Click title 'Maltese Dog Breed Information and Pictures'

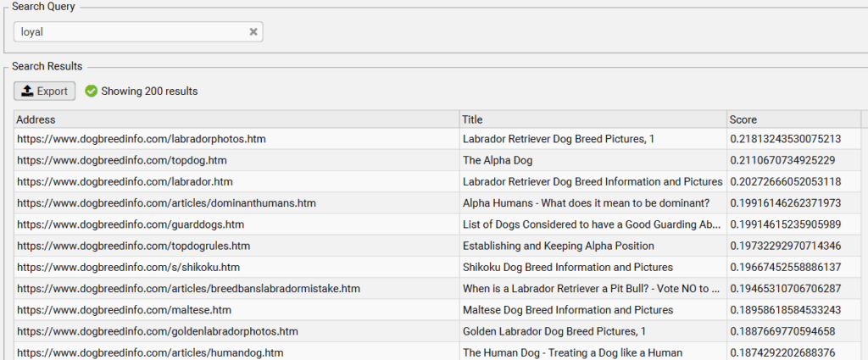pos(568,310)
